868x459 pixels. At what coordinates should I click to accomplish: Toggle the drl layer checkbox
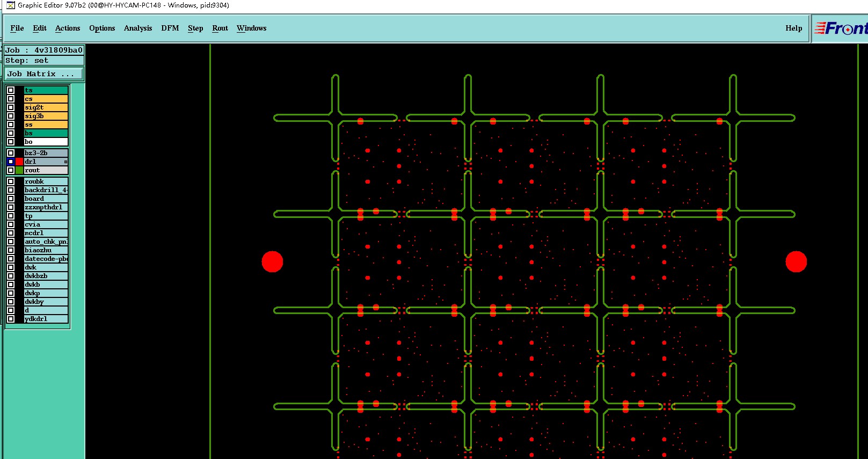[11, 162]
